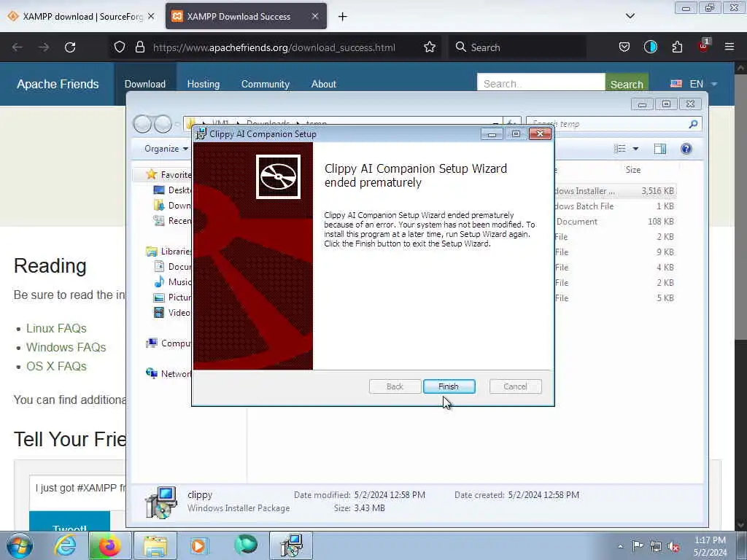
Task: View site security lock info
Action: coord(139,47)
